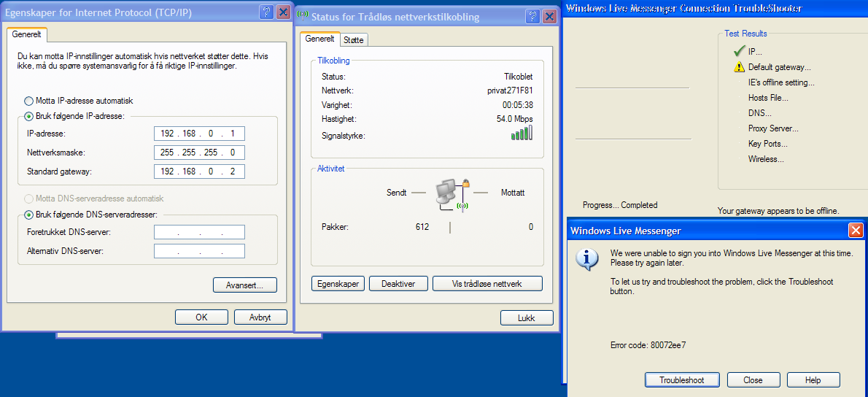Switch to the Støtte tab
Image resolution: width=868 pixels, height=397 pixels.
(354, 40)
